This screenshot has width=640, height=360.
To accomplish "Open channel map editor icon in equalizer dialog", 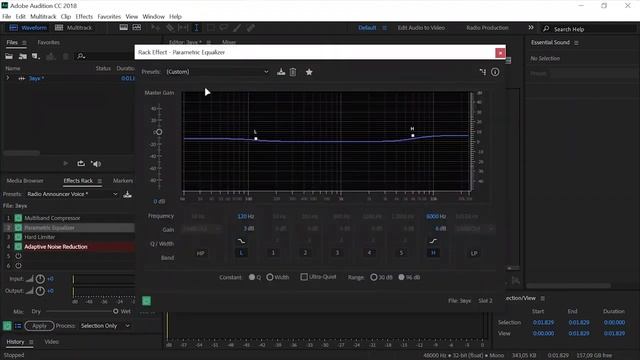I will click(x=483, y=72).
